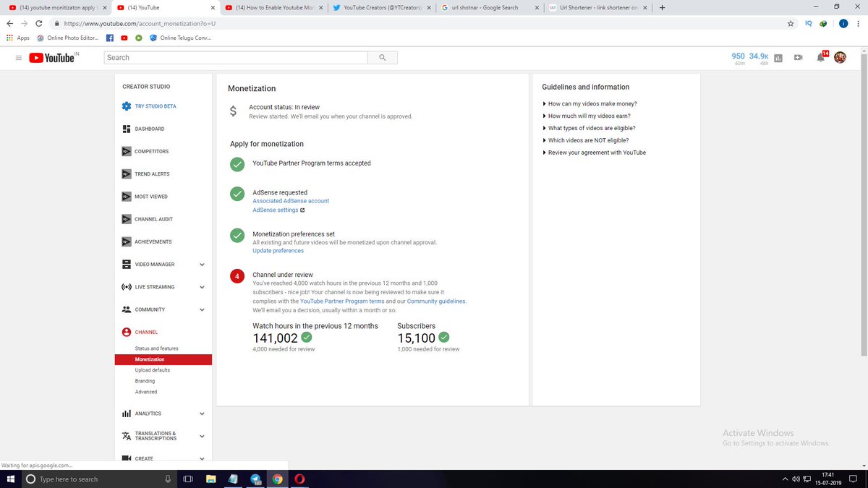Image resolution: width=868 pixels, height=488 pixels.
Task: Open the Windows Start menu
Action: point(10,479)
